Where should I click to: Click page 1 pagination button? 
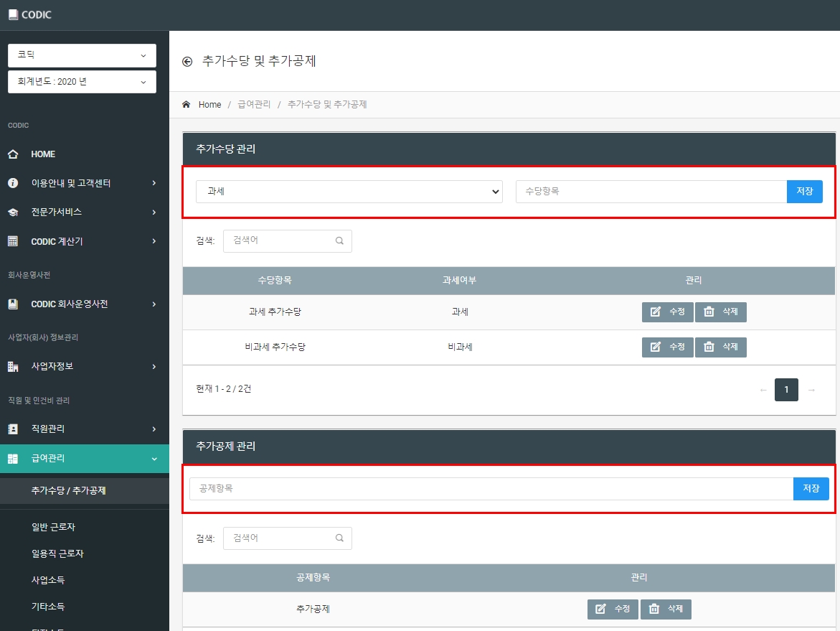tap(786, 390)
